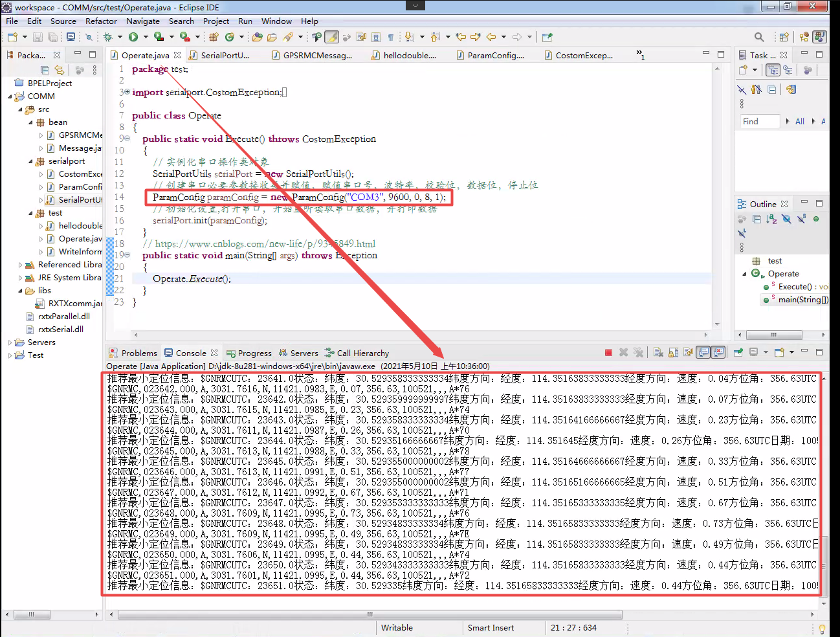The width and height of the screenshot is (840, 637).
Task: Collapse the src folder node
Action: (20, 109)
